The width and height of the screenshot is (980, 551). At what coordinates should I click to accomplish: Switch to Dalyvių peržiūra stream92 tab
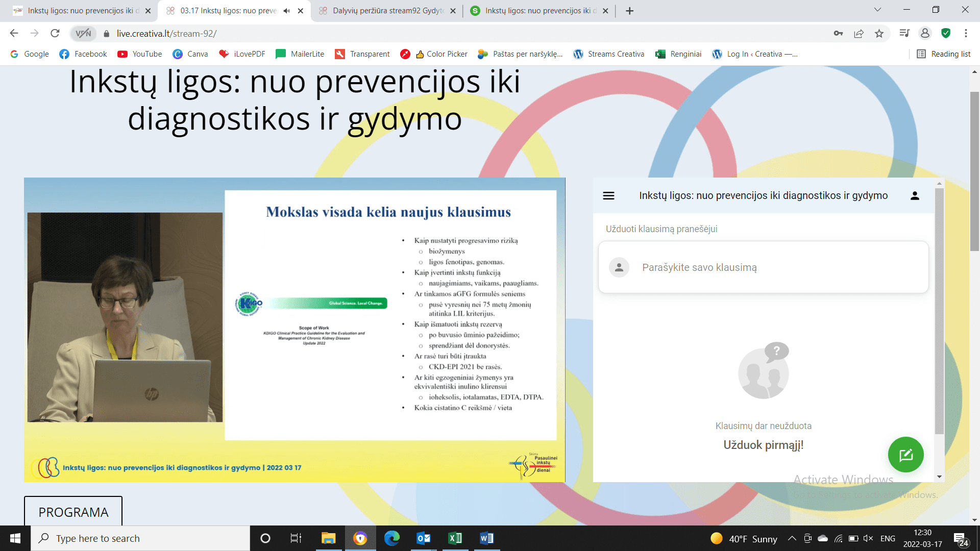387,11
